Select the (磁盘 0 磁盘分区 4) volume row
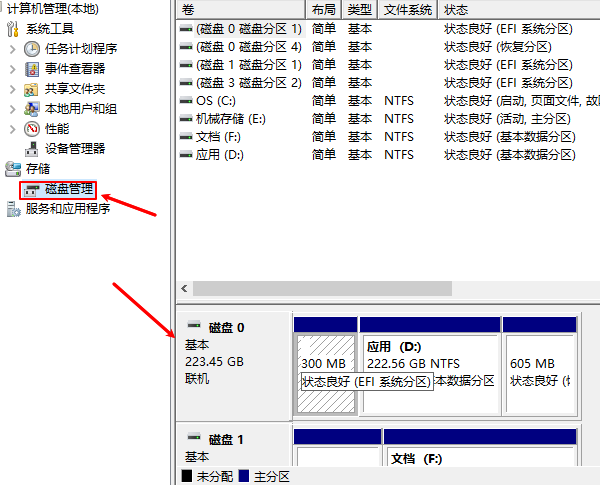 [388, 47]
